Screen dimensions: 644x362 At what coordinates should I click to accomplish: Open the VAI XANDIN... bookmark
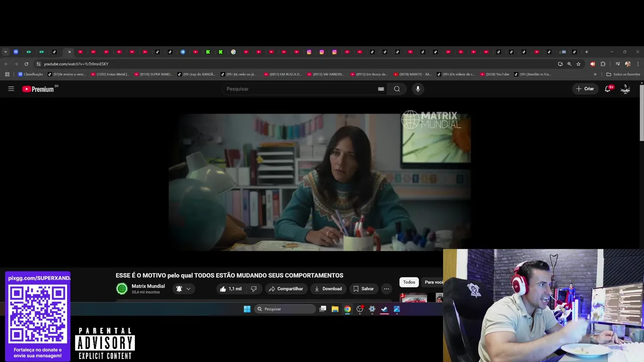[326, 74]
